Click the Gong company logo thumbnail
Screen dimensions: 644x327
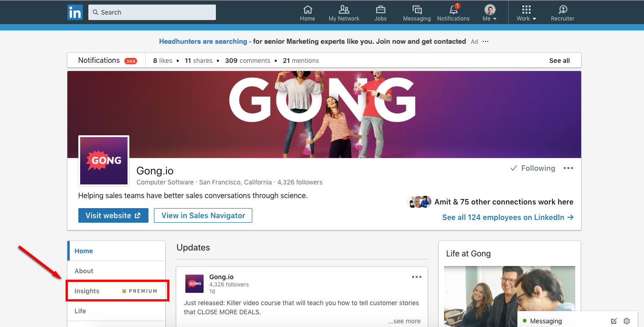point(104,161)
